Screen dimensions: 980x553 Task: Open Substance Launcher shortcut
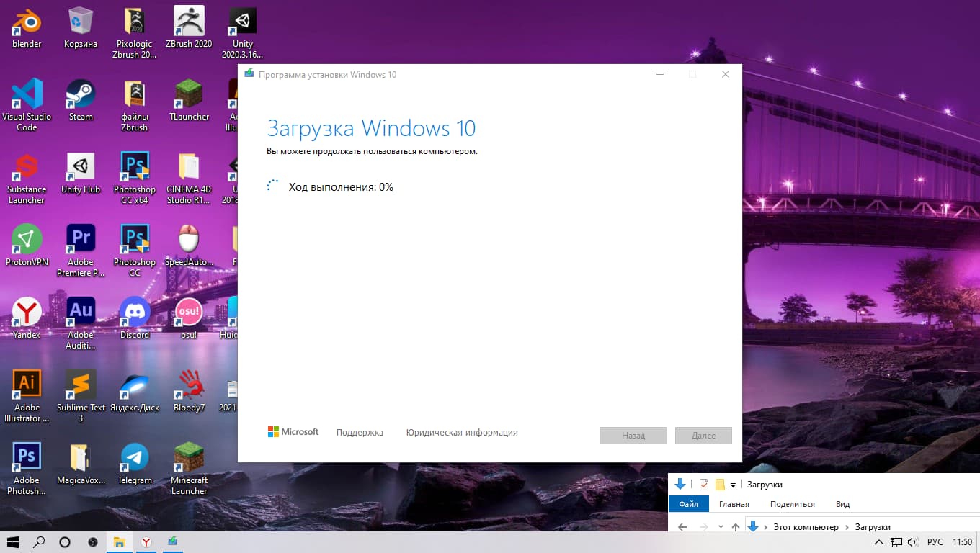coord(27,178)
